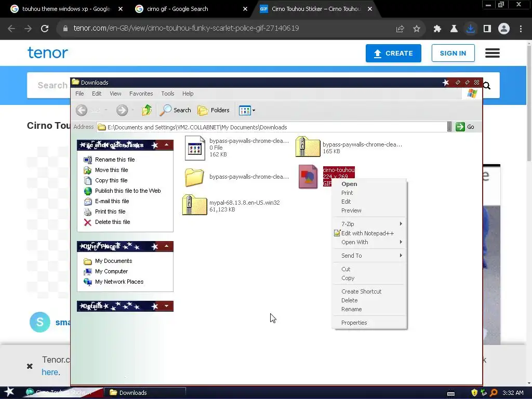This screenshot has width=532, height=399.
Task: Share this page icon in address bar
Action: [x=400, y=29]
